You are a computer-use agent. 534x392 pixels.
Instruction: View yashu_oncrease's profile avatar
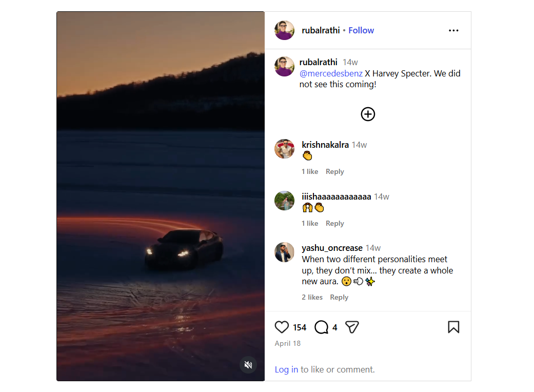point(284,252)
